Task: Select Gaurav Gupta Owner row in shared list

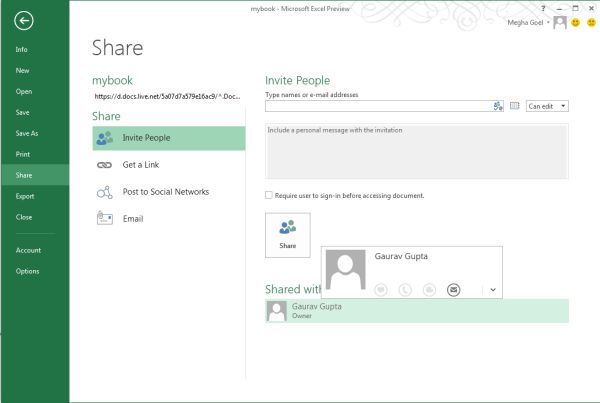Action: click(417, 311)
